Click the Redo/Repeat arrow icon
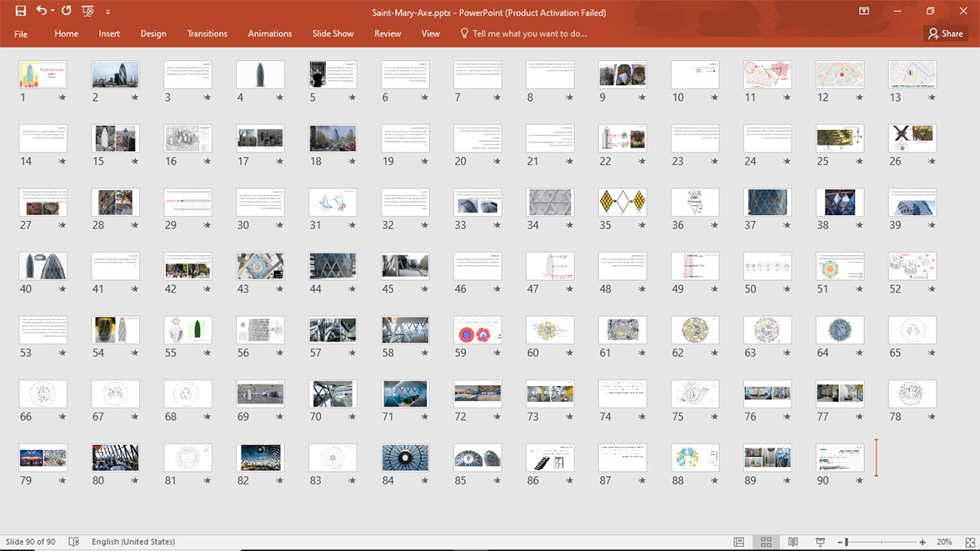This screenshot has height=551, width=980. tap(67, 11)
